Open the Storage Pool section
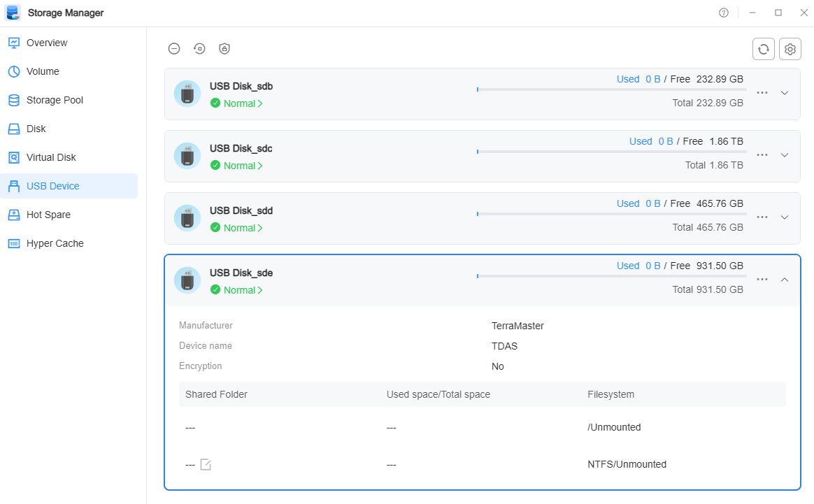The width and height of the screenshot is (814, 504). 69,100
